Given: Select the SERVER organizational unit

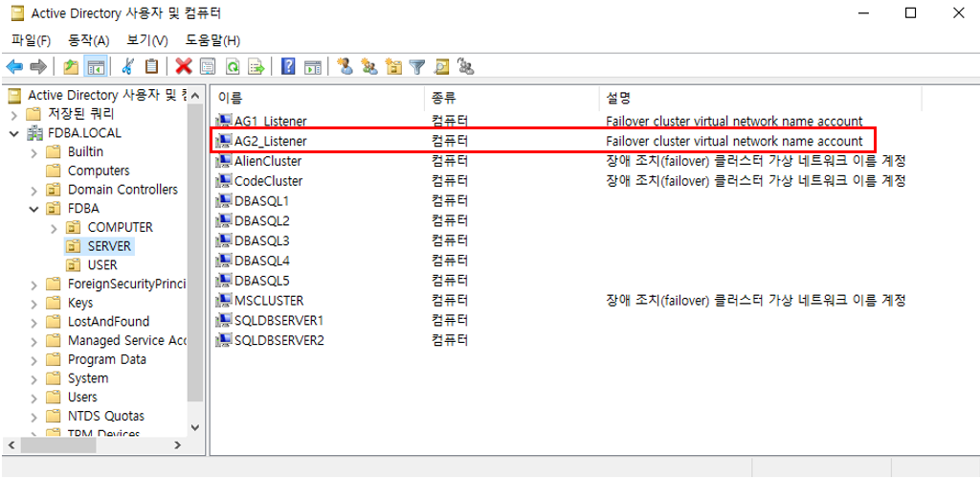Looking at the screenshot, I should click(109, 246).
